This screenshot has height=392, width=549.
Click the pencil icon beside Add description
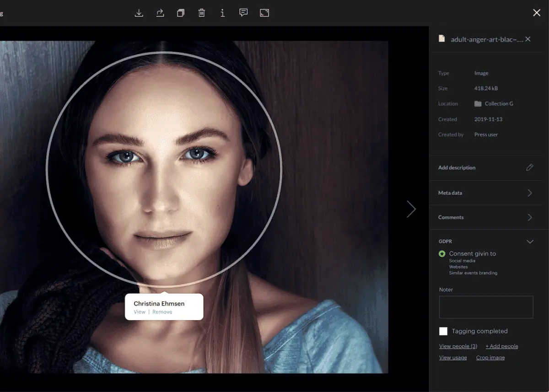[530, 167]
